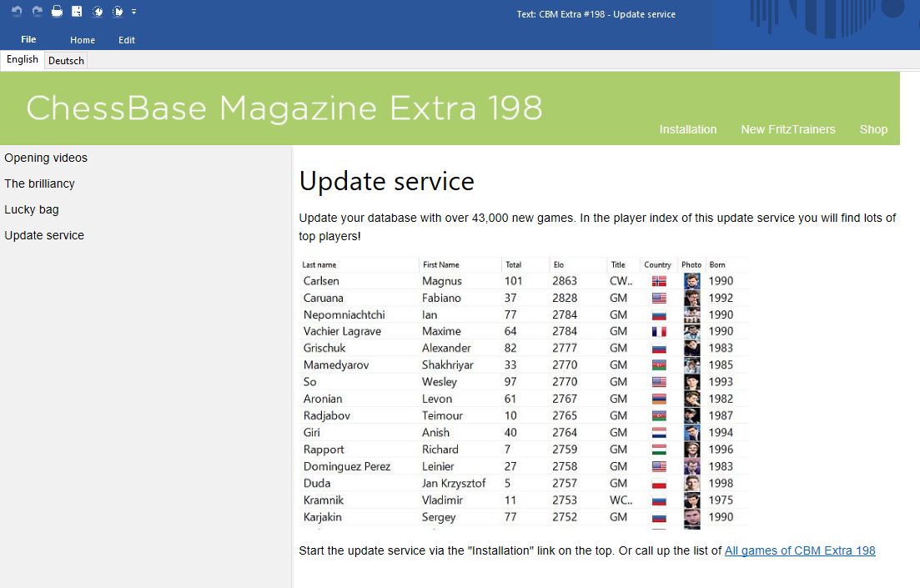Viewport: 920px width, 588px height.
Task: Select Update service in the sidebar
Action: [44, 235]
